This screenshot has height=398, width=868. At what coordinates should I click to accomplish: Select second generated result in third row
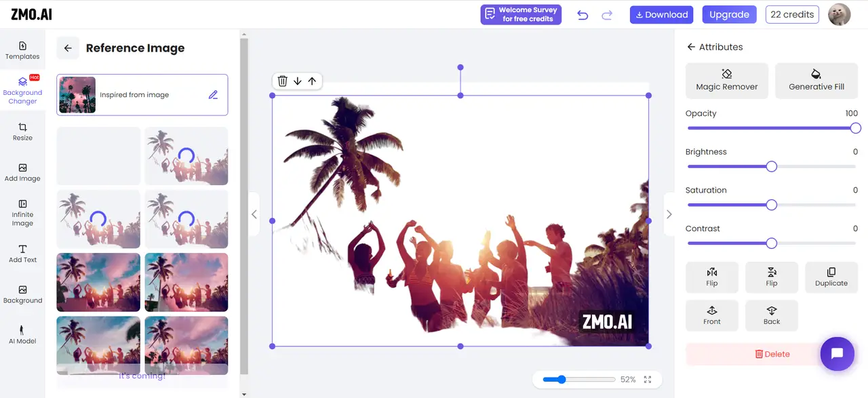coord(186,282)
